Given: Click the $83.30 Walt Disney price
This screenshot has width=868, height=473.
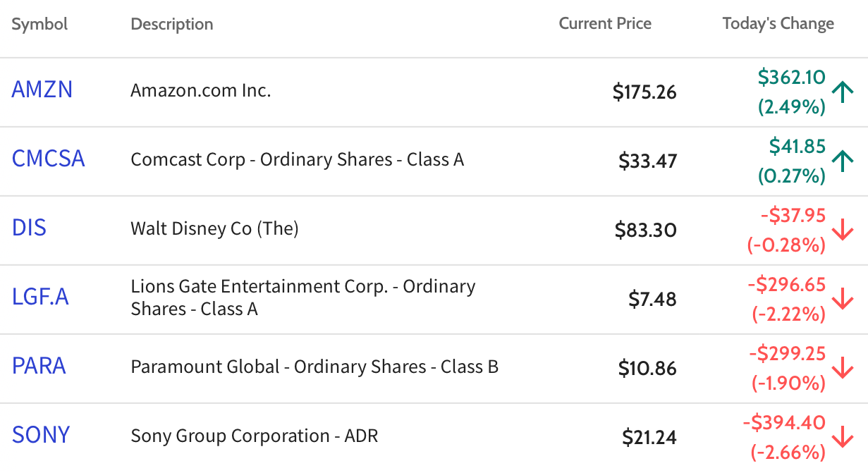Looking at the screenshot, I should tap(645, 231).
